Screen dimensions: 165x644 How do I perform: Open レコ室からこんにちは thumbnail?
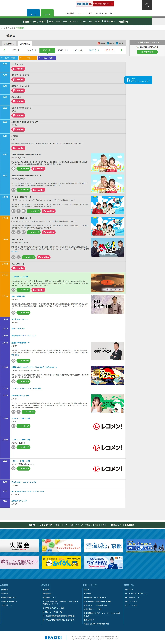108,283
